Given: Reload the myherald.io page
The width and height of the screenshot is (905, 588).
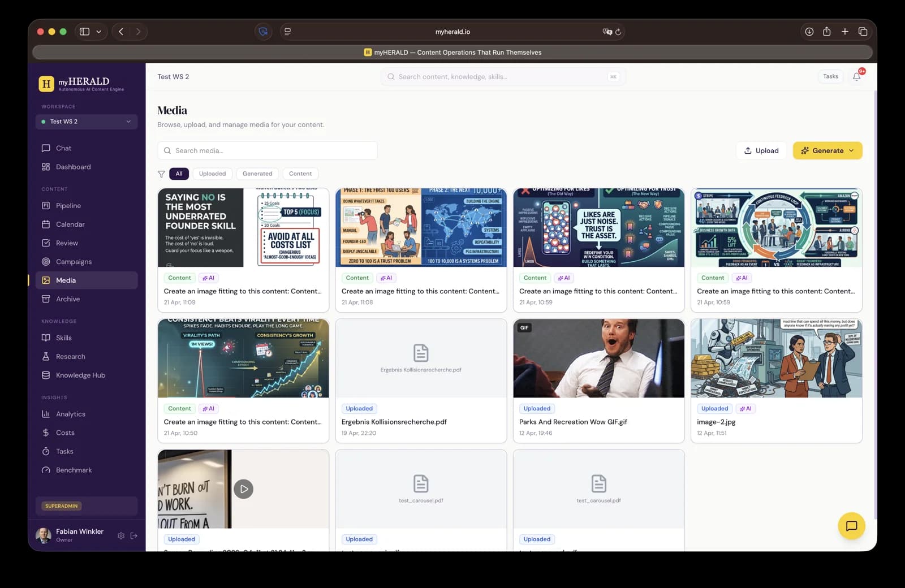Looking at the screenshot, I should tap(618, 32).
